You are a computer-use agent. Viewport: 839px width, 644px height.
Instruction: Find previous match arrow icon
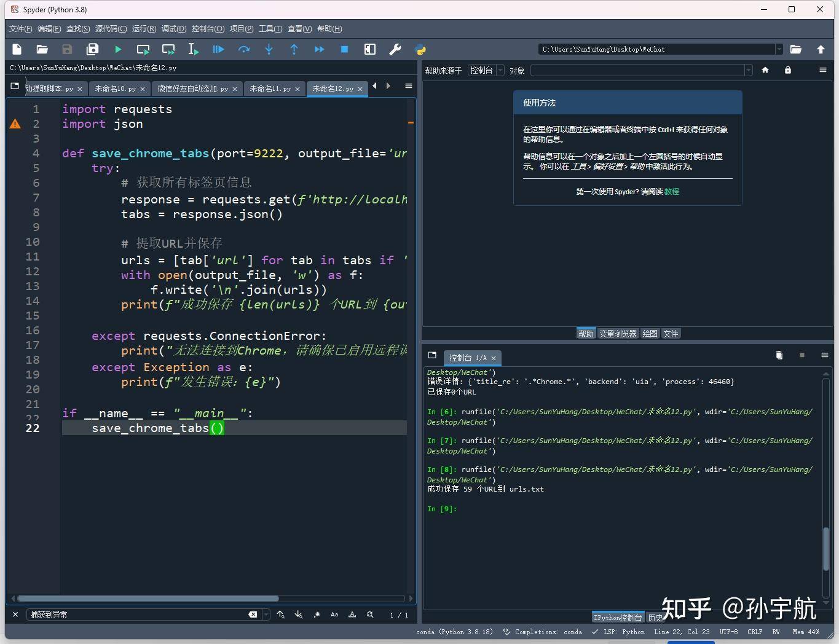click(x=280, y=614)
